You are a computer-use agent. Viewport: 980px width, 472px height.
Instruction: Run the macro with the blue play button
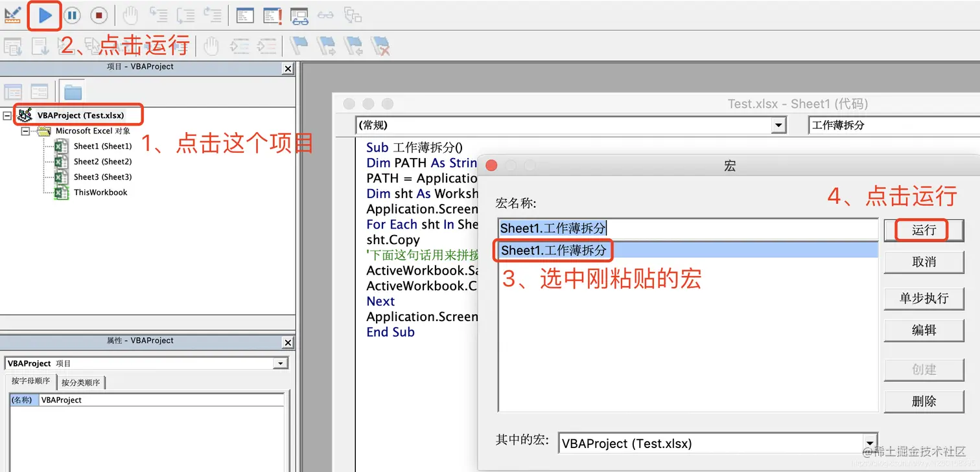pos(45,15)
